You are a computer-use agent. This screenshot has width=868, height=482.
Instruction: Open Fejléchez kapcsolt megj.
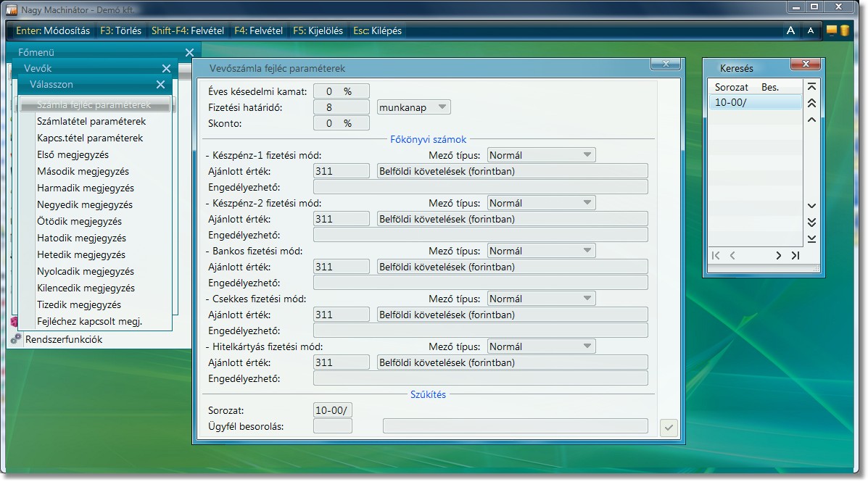[x=90, y=321]
